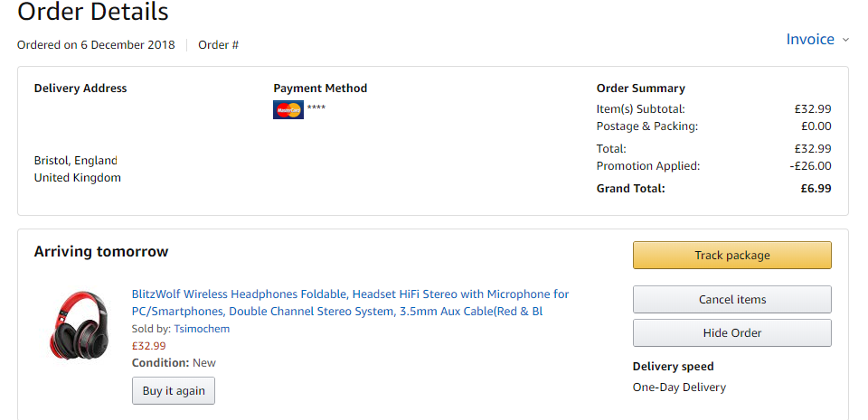
Task: Click the Payment Method heading
Action: coord(320,89)
